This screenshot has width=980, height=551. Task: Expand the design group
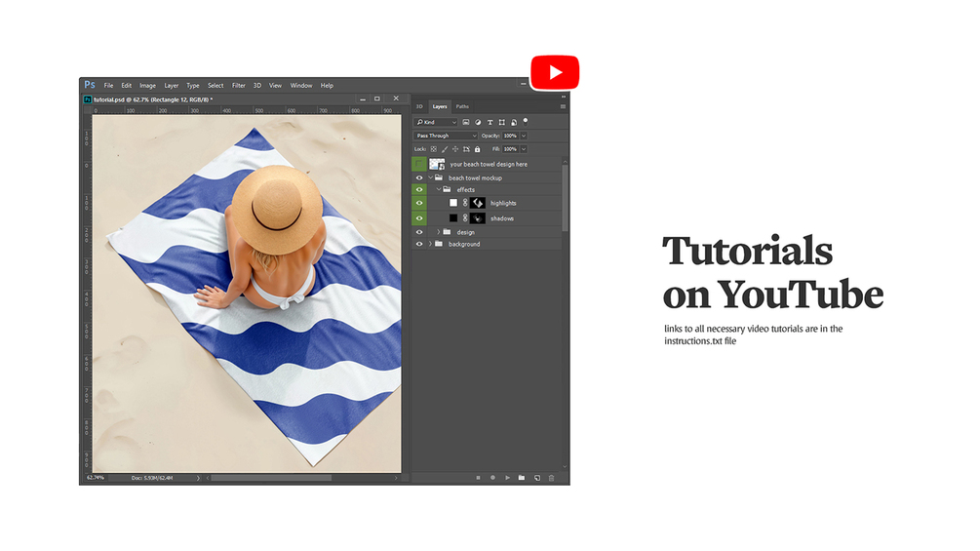439,232
